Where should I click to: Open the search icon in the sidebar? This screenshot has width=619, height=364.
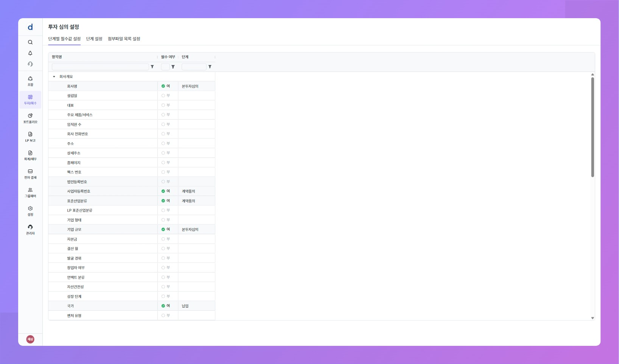(30, 42)
